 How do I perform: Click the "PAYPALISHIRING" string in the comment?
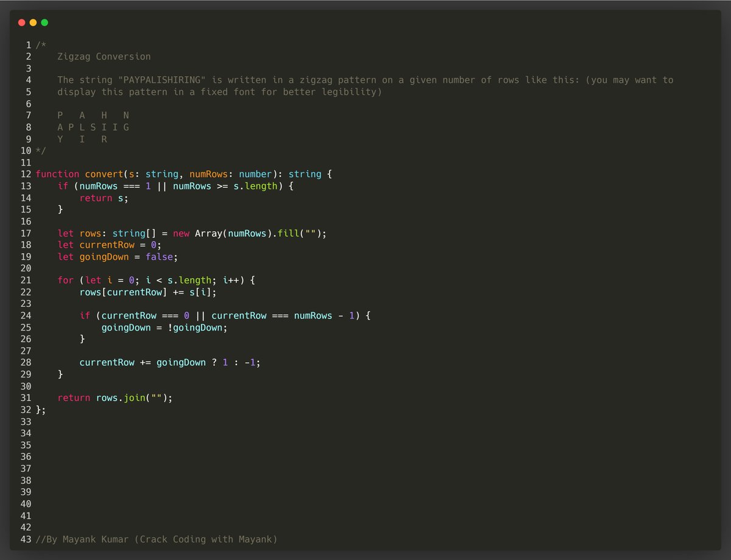[x=161, y=80]
